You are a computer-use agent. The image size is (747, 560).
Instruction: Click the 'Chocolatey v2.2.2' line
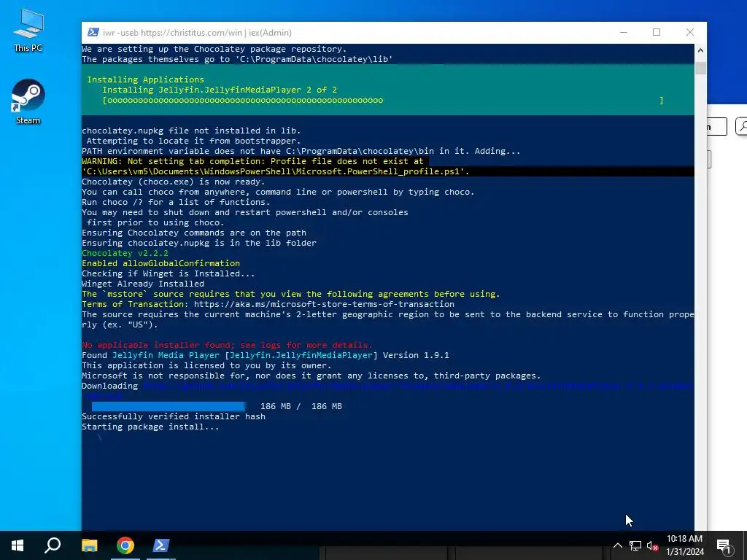tap(125, 253)
